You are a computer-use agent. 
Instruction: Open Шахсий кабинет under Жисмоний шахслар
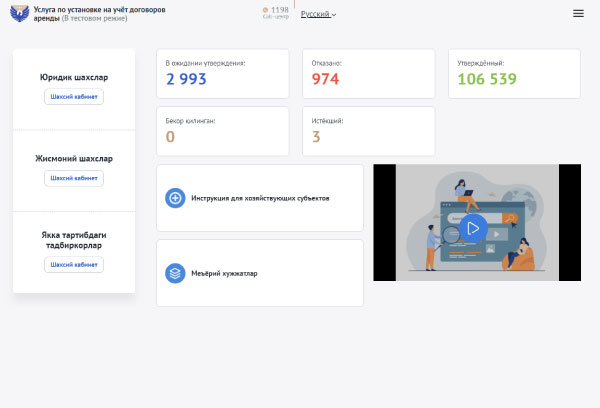(x=74, y=178)
